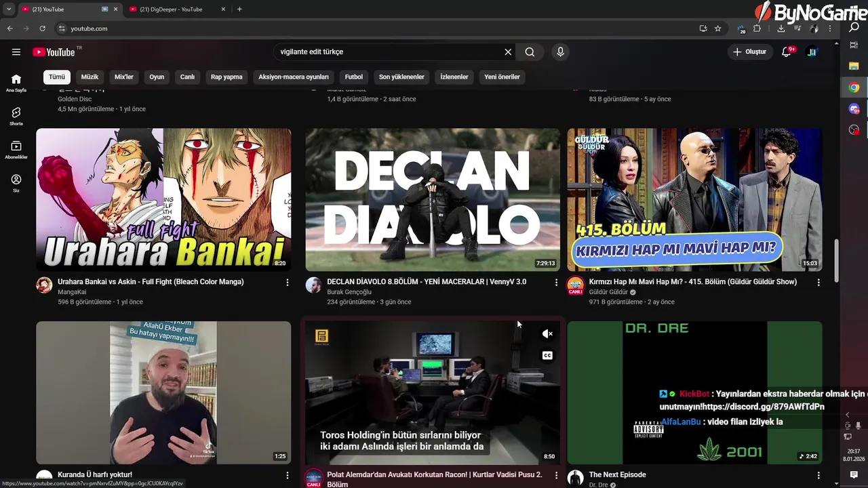
Task: Open Kırmızı Hap Mı Mavi Hap Mı title
Action: click(x=693, y=282)
